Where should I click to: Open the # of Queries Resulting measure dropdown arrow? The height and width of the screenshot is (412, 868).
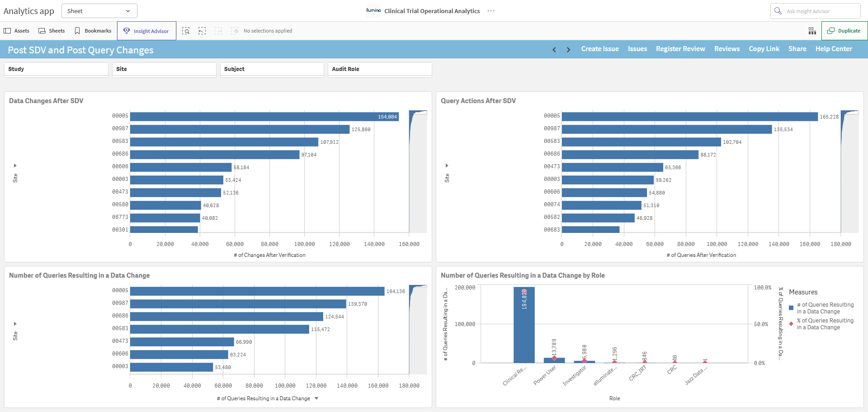coord(316,398)
